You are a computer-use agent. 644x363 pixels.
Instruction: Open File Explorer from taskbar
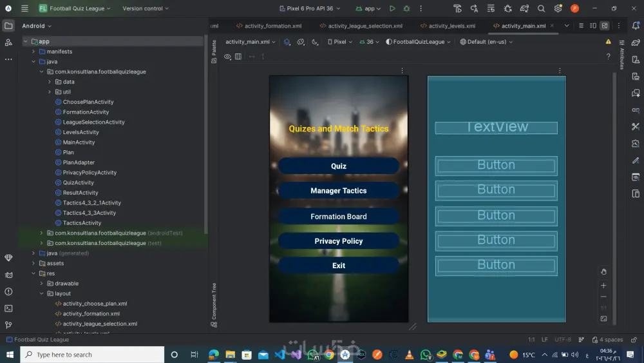tap(230, 355)
